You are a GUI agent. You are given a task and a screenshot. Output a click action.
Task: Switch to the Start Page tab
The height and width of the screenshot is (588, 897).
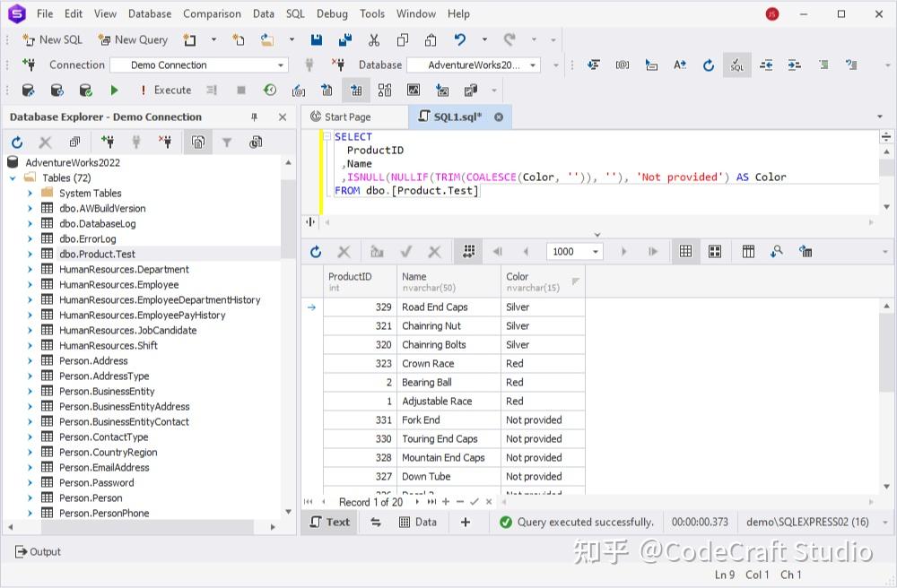coord(352,117)
